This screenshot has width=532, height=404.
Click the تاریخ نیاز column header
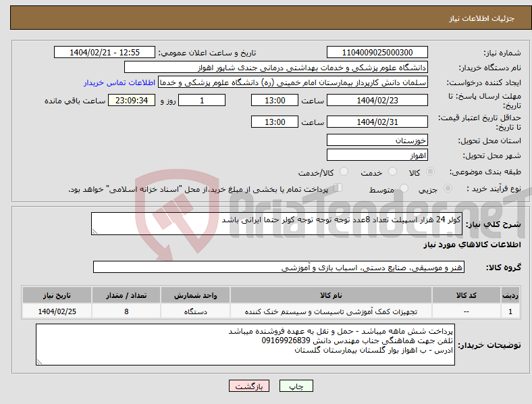click(x=57, y=295)
